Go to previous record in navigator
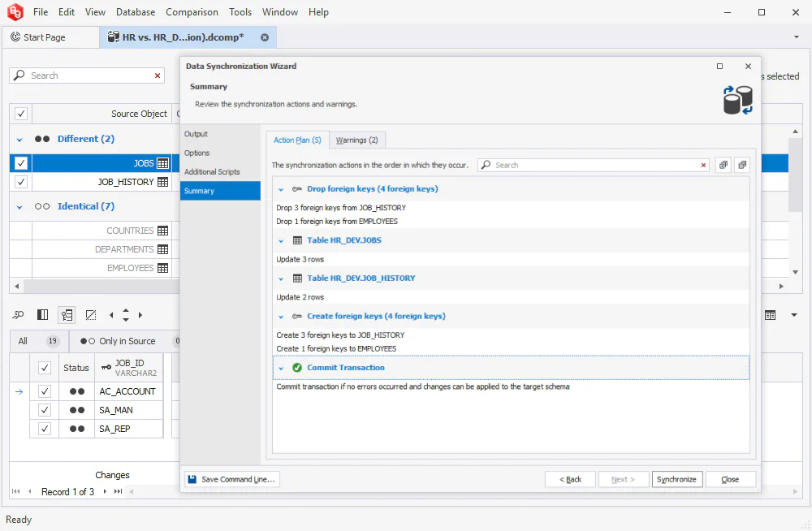 pos(29,491)
